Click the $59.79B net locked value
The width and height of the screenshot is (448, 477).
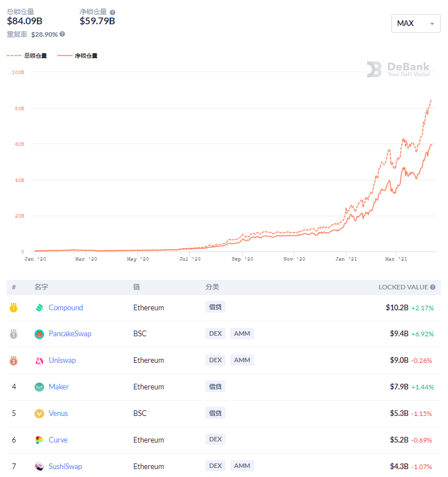(x=97, y=21)
